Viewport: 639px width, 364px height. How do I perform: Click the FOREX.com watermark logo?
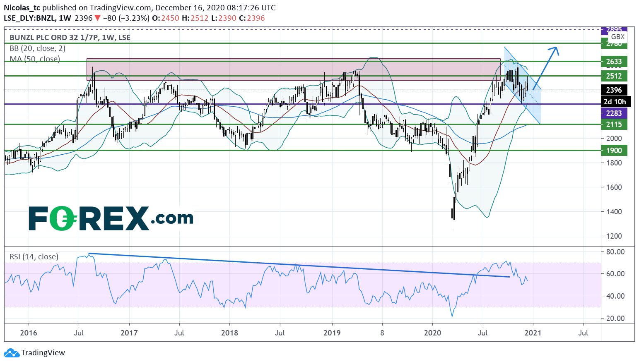pos(111,219)
